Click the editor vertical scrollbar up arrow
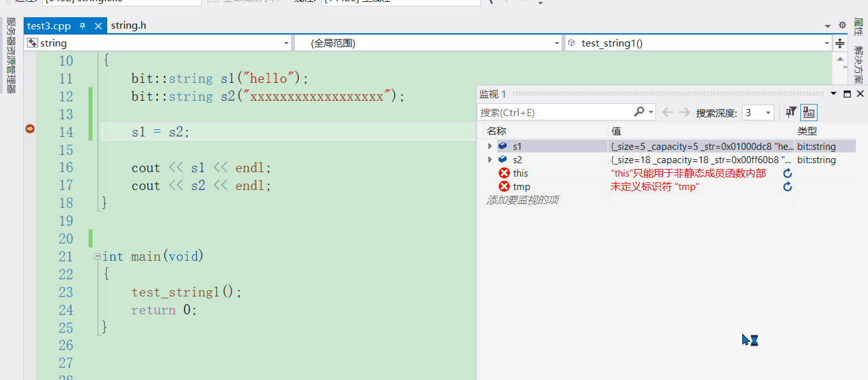868x380 pixels. point(840,59)
